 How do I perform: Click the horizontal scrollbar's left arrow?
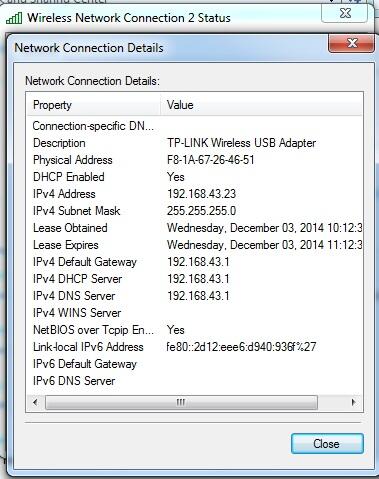click(x=35, y=402)
